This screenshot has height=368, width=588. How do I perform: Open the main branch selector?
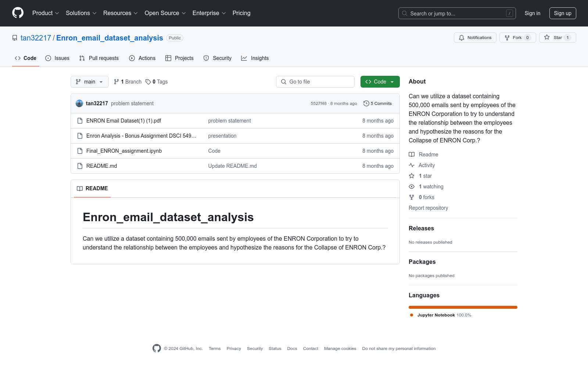[90, 82]
